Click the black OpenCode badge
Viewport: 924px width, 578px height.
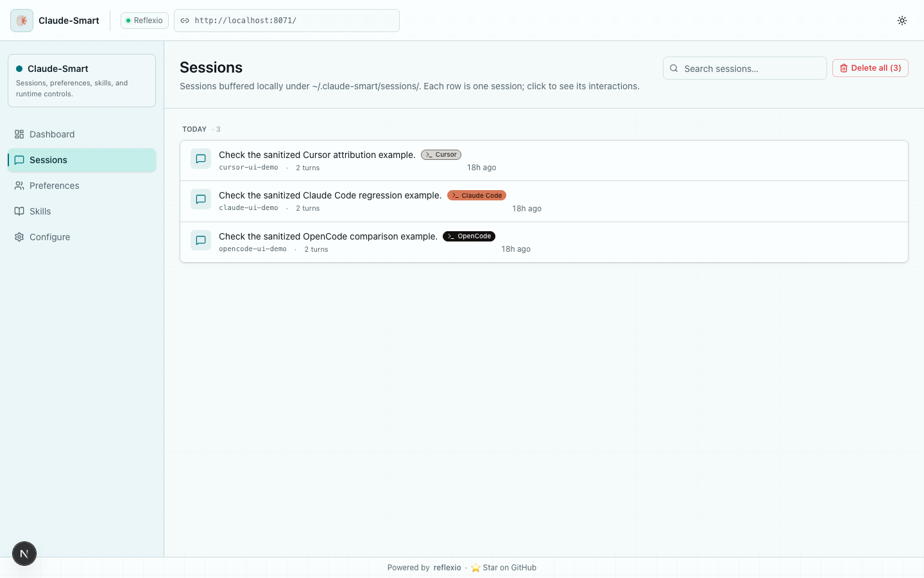point(469,236)
